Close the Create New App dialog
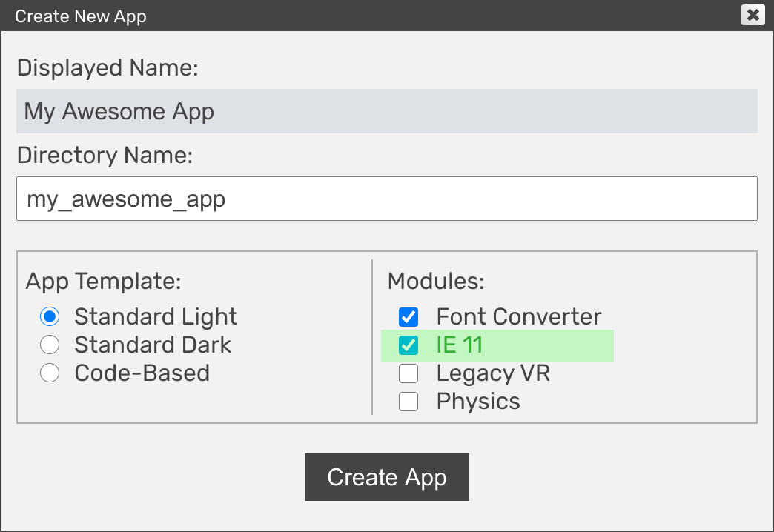 (x=752, y=15)
